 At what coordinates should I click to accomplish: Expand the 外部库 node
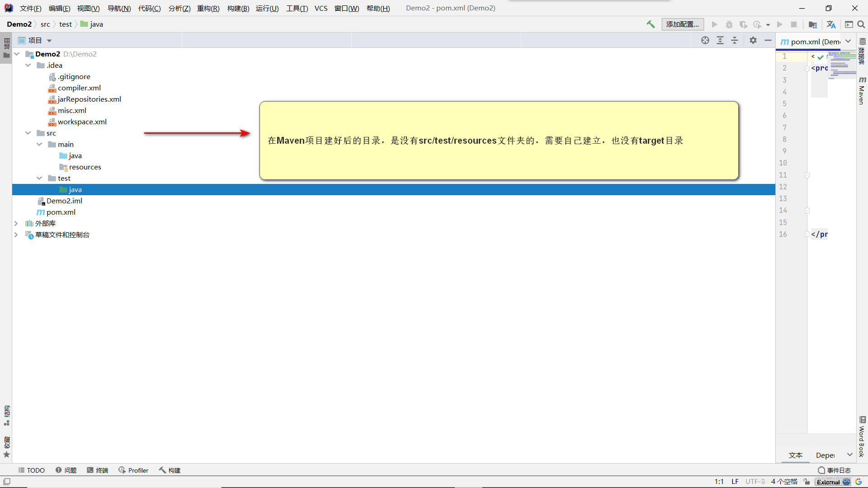(x=16, y=223)
